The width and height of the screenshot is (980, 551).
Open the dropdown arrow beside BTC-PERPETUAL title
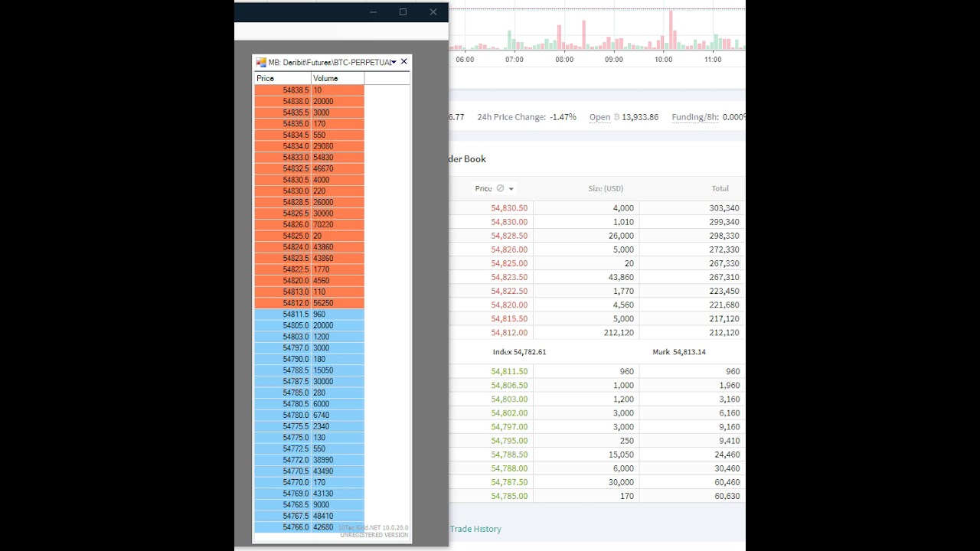click(394, 62)
